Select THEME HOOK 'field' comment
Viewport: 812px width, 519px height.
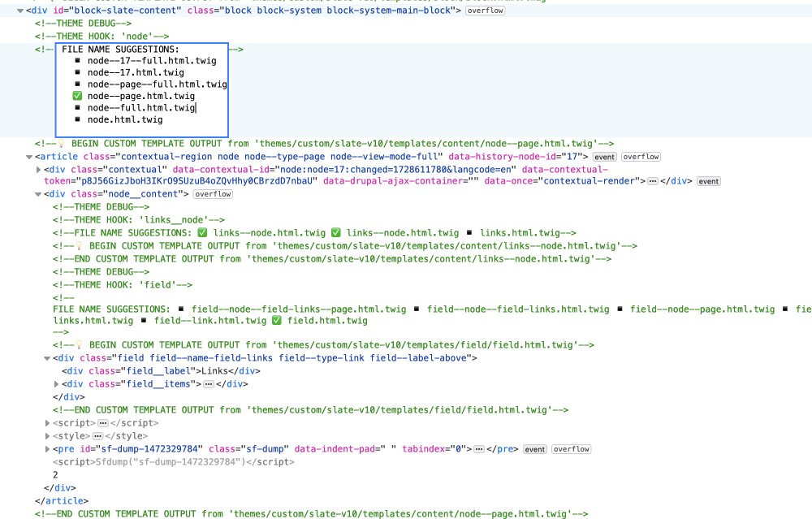[x=123, y=285]
